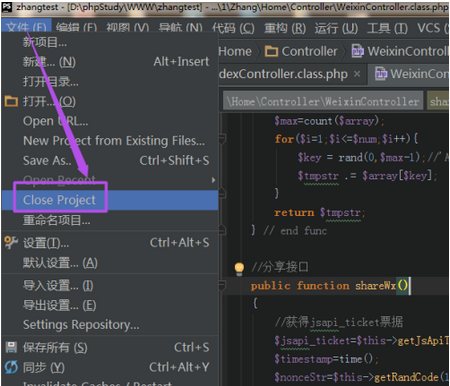Open the 编辑 (E) menu
The height and width of the screenshot is (386, 450).
(x=76, y=28)
